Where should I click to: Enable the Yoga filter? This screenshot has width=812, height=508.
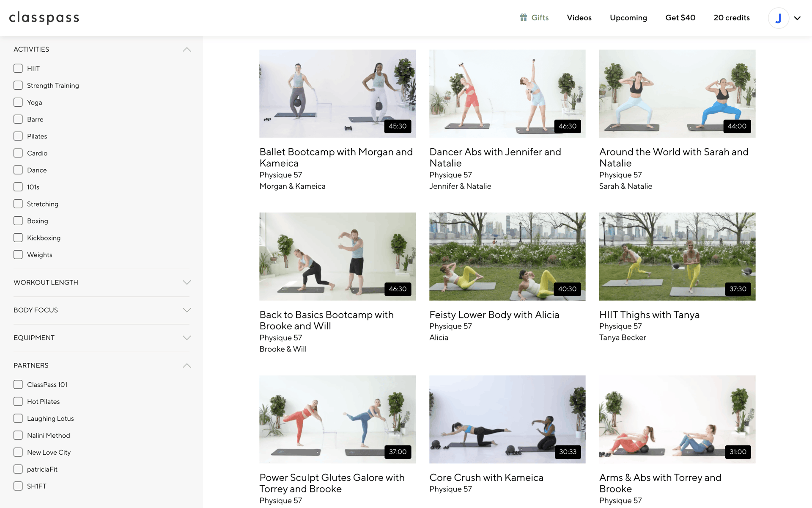tap(18, 102)
